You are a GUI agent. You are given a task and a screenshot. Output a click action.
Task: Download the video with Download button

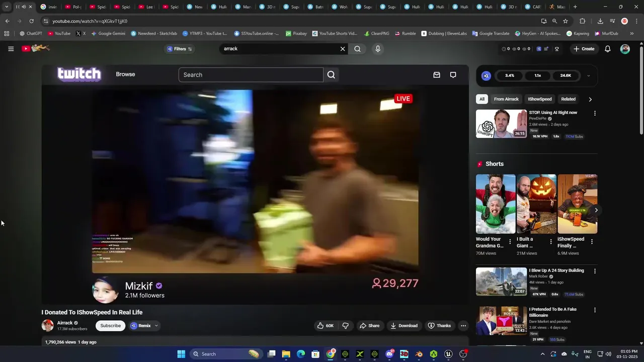click(404, 326)
